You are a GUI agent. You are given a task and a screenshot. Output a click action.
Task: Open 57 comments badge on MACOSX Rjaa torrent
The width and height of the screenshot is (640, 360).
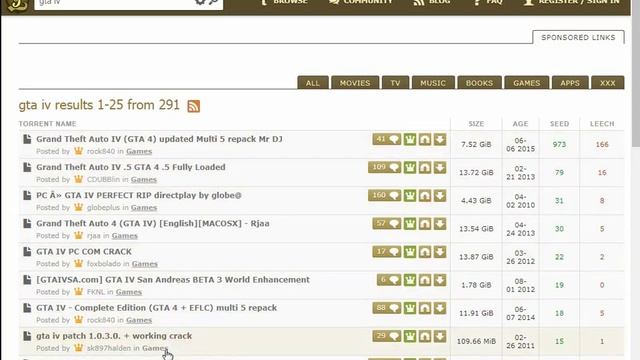(x=387, y=224)
